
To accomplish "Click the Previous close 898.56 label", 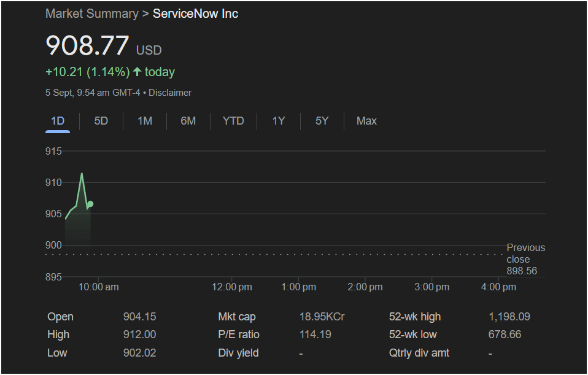I will tap(526, 259).
